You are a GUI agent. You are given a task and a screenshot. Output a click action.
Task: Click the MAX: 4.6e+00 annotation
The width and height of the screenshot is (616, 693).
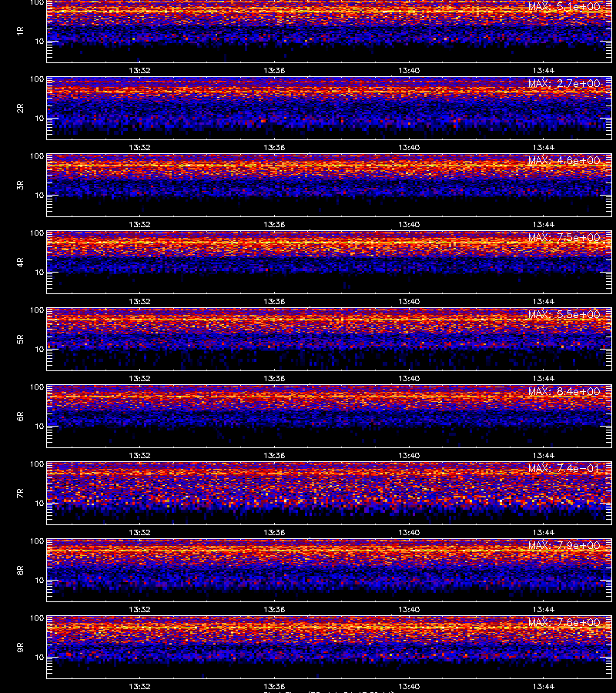(564, 160)
